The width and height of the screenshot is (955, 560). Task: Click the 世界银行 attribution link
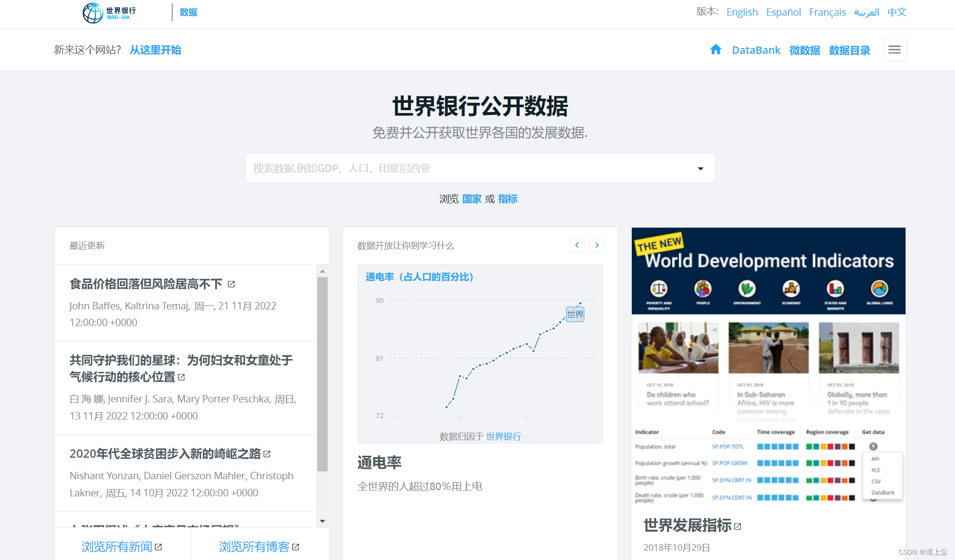coord(503,436)
